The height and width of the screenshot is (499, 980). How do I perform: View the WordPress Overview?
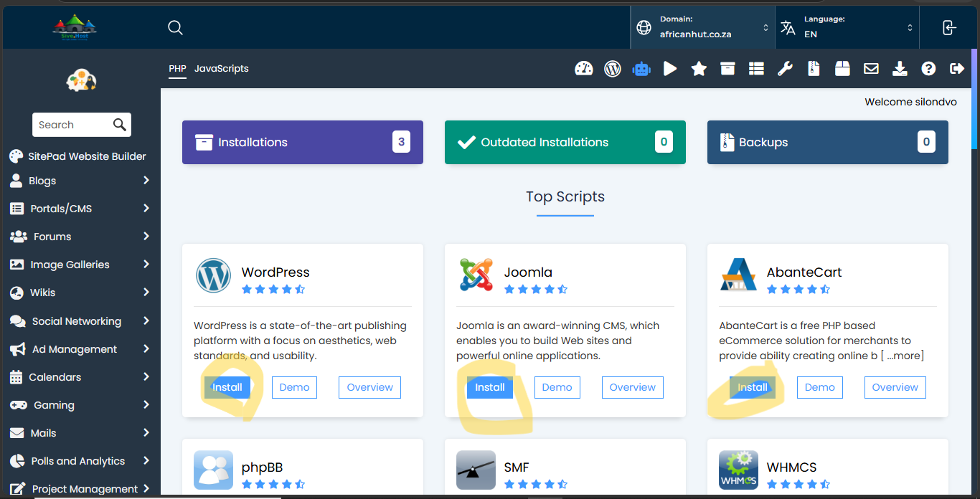[369, 387]
